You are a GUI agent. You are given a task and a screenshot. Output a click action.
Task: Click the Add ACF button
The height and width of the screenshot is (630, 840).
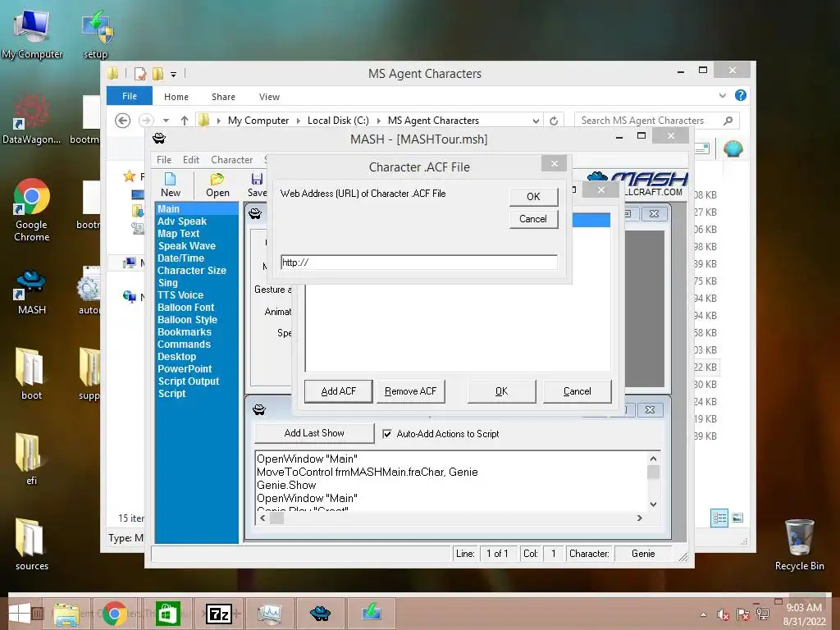point(338,391)
